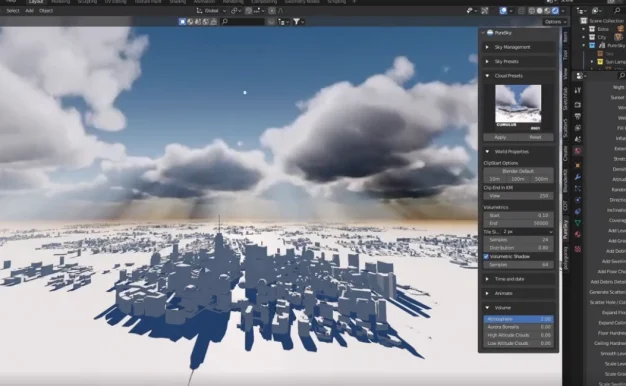Open the Global transform orientation dropdown

click(211, 11)
